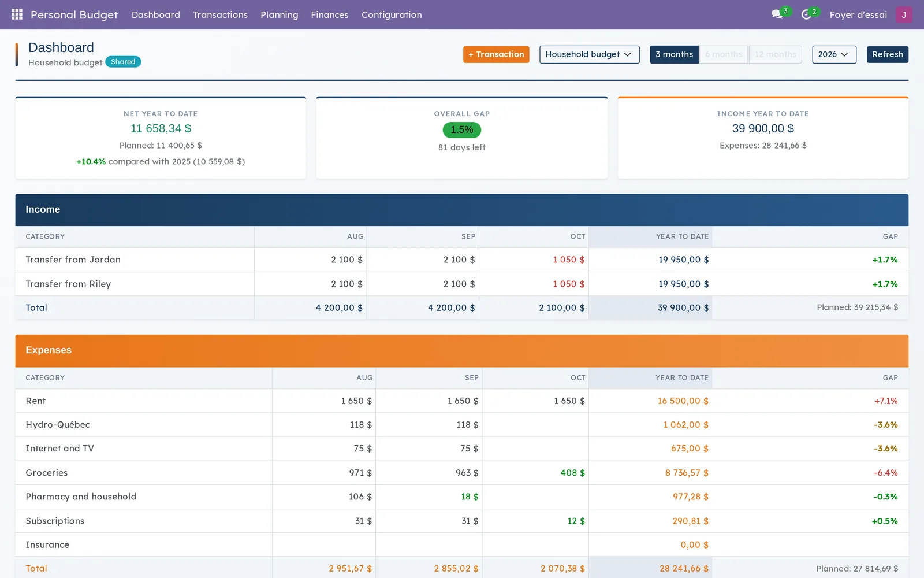Click the Foyer d'essai company switcher
The width and height of the screenshot is (924, 578).
point(858,14)
